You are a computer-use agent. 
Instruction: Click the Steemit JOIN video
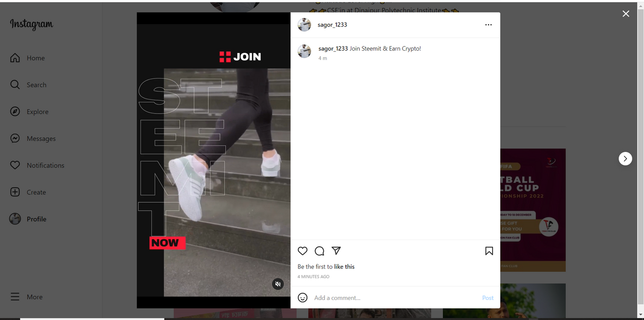214,160
